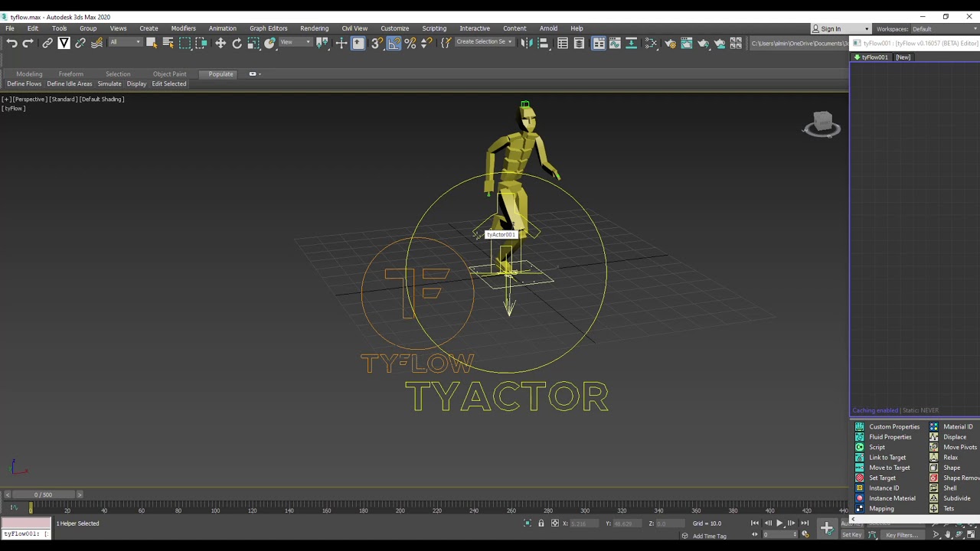The width and height of the screenshot is (980, 551).
Task: Toggle the Spinner Snap button
Action: (x=427, y=44)
